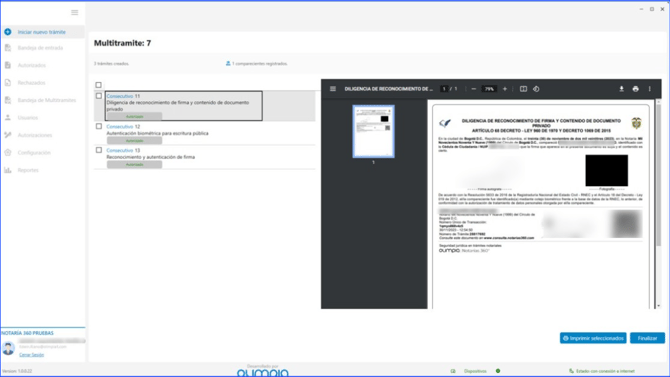Click Imprimir seleccionados button

593,338
